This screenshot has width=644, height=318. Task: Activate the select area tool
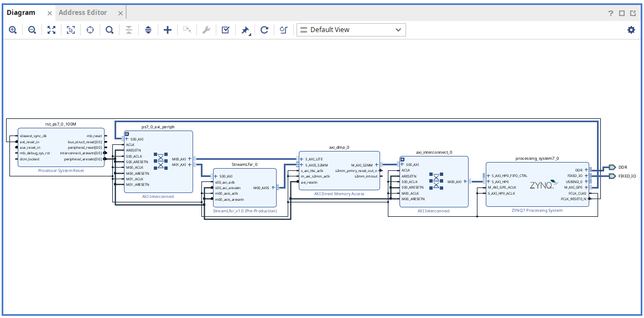71,30
